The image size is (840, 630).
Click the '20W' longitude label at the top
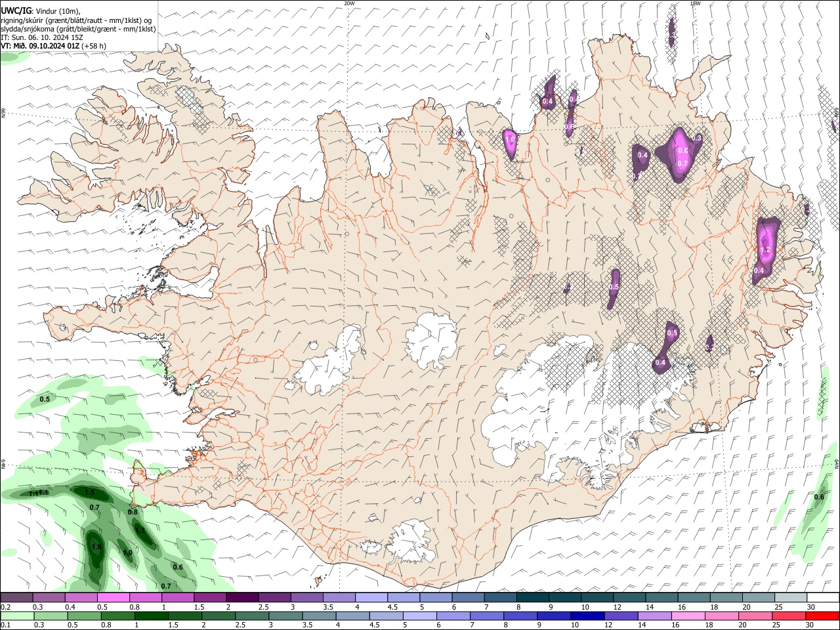coord(349,3)
